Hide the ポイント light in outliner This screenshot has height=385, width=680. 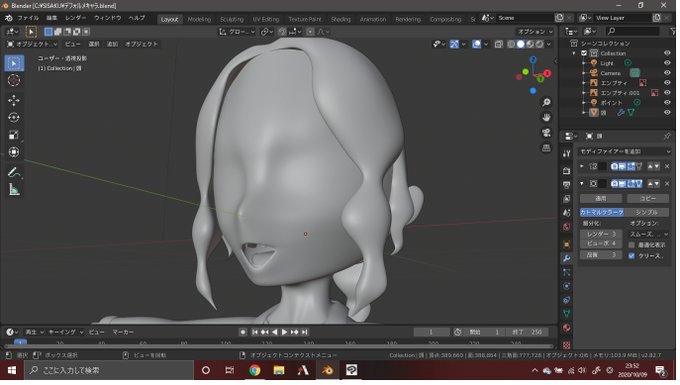point(667,103)
